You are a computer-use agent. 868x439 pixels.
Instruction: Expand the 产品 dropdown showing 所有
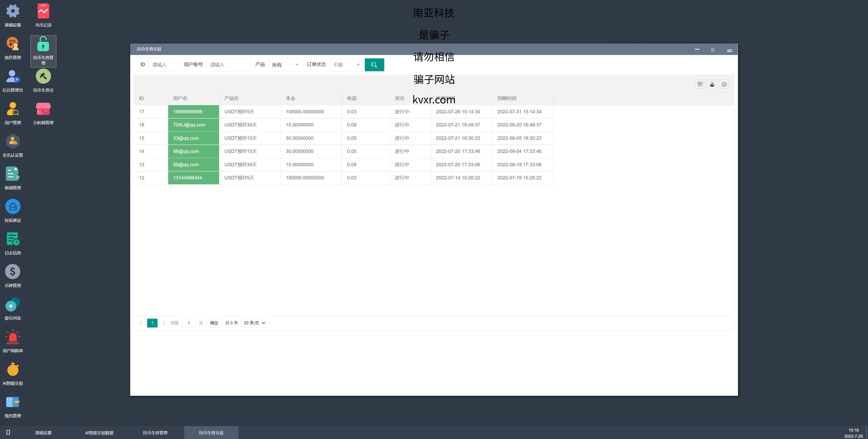pyautogui.click(x=285, y=65)
